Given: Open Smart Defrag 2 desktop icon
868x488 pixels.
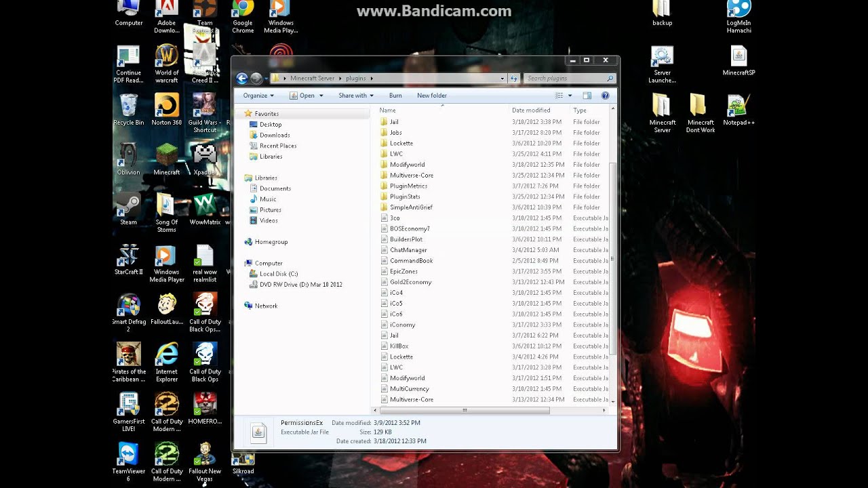Looking at the screenshot, I should click(128, 312).
